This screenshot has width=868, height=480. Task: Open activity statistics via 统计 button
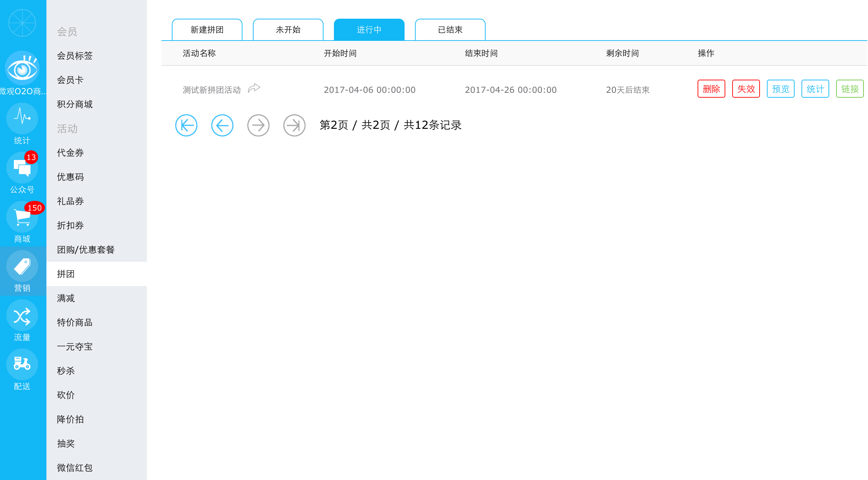[815, 89]
